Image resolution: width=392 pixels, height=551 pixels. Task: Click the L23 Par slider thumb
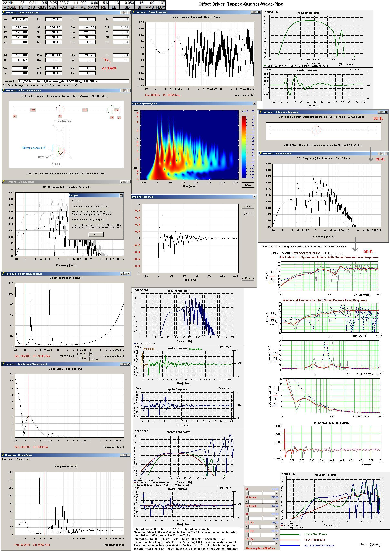point(261,535)
